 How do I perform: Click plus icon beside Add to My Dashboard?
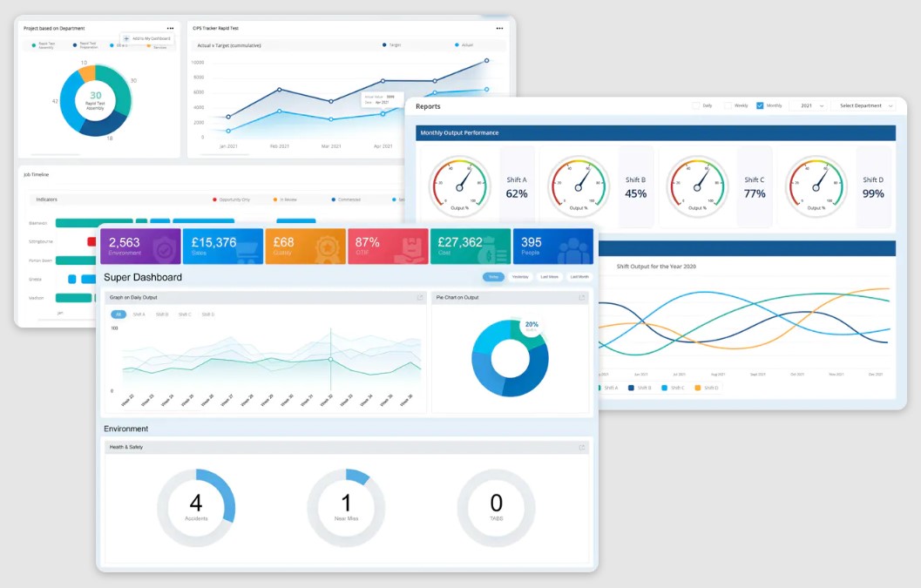[x=126, y=39]
